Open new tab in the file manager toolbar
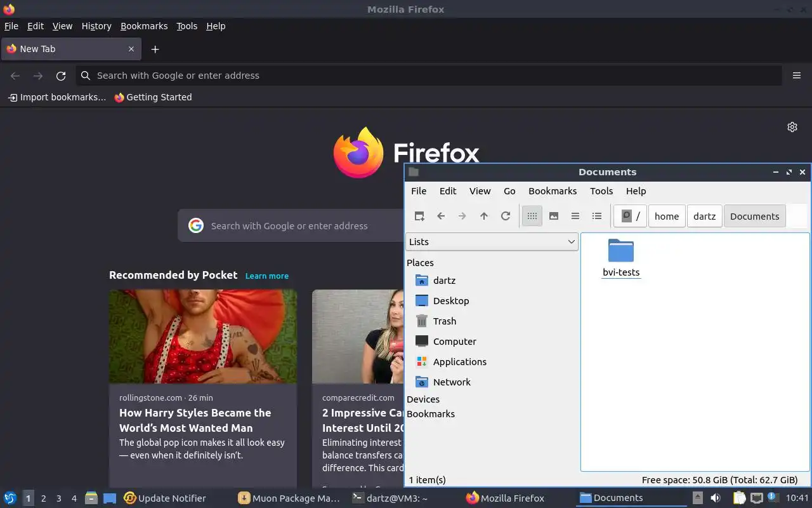The height and width of the screenshot is (508, 812). [419, 216]
